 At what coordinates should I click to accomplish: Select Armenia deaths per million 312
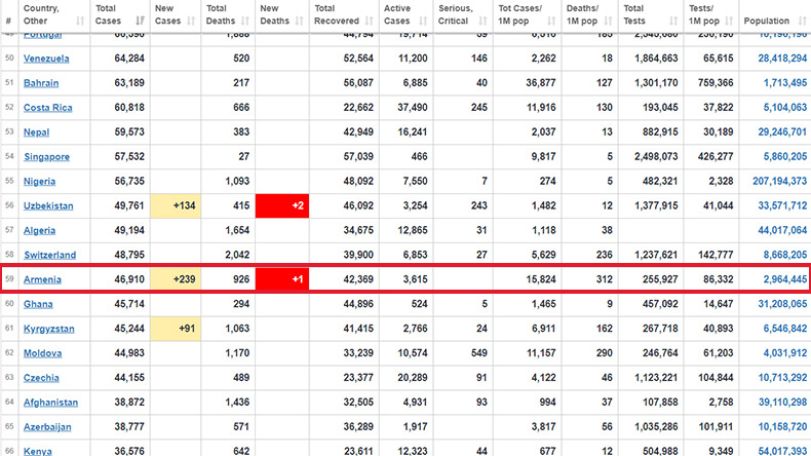pyautogui.click(x=590, y=279)
